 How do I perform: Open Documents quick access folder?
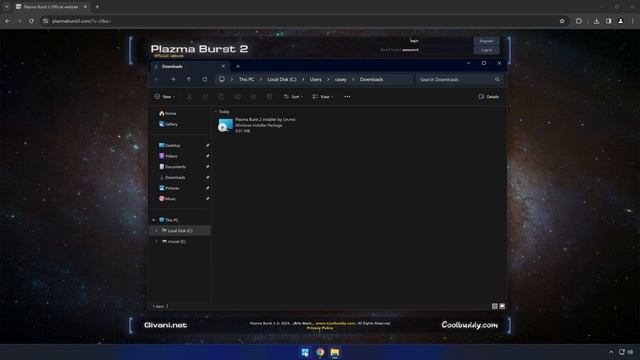[x=172, y=167]
